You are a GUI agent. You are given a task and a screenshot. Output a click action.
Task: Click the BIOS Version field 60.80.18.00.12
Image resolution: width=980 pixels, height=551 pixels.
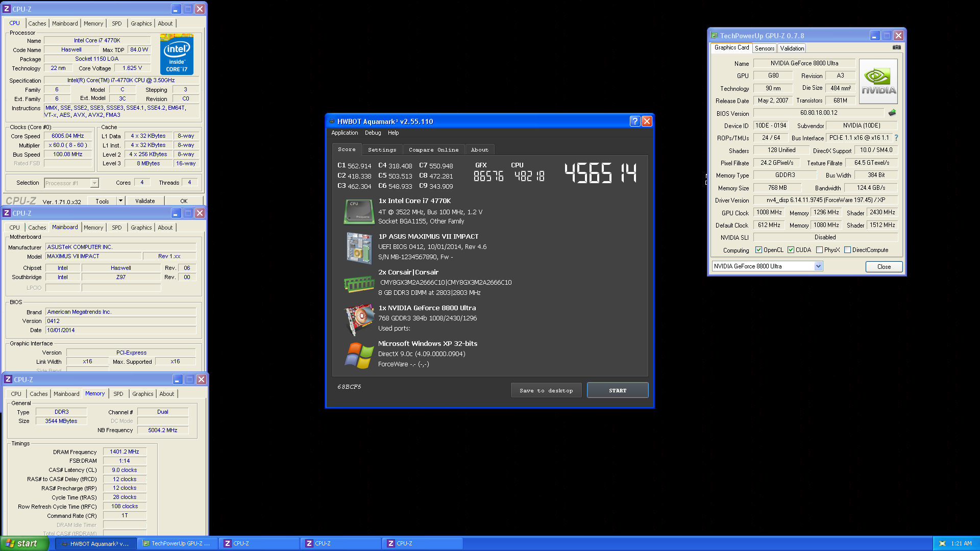pos(819,113)
